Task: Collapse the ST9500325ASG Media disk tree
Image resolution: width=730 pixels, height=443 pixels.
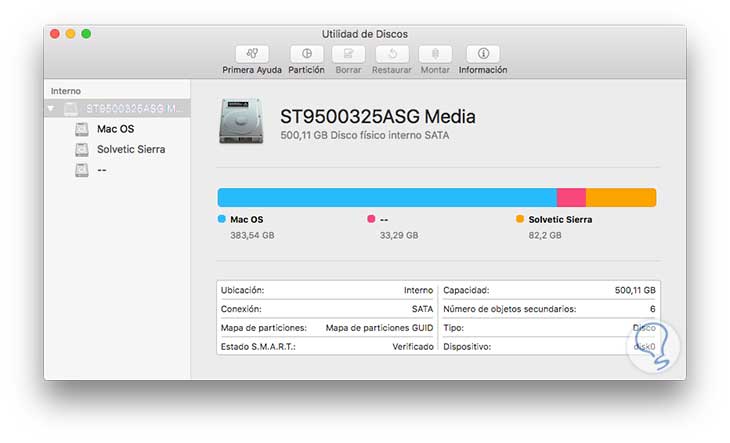Action: click(52, 108)
